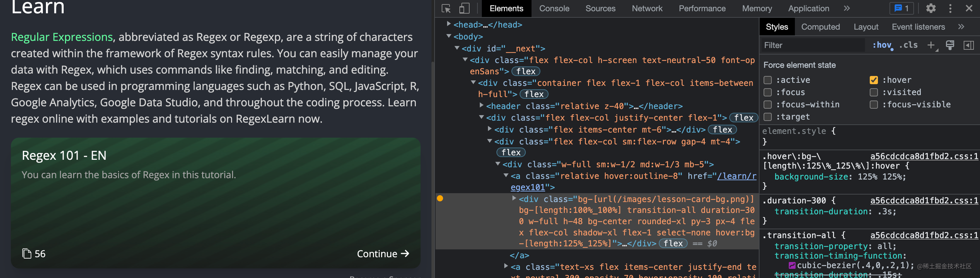Click the element.style rule block
Screen dimensions: 980x278
coord(870,136)
